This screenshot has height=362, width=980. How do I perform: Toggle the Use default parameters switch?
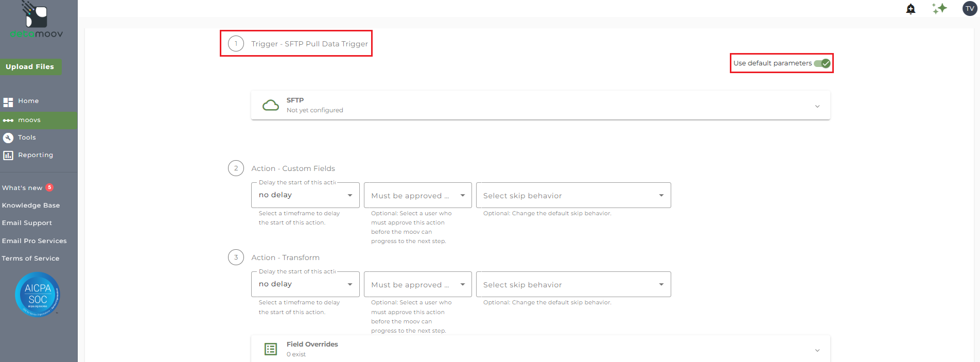(822, 63)
